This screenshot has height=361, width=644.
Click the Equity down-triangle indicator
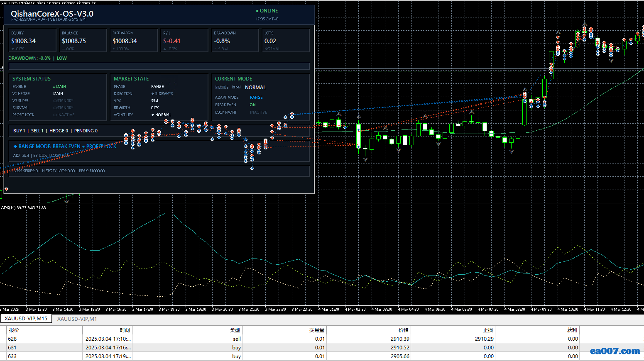point(13,49)
